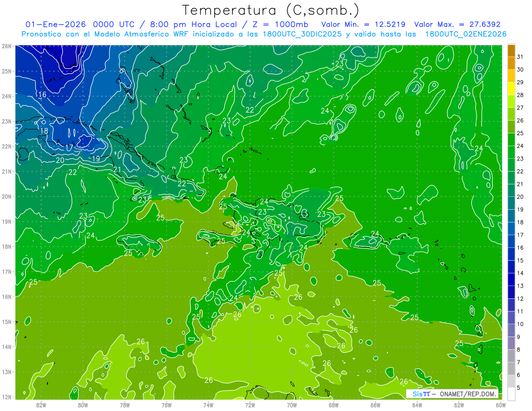This screenshot has height=411, width=532.
Task: Click the legend scale label 31
Action: [x=520, y=56]
